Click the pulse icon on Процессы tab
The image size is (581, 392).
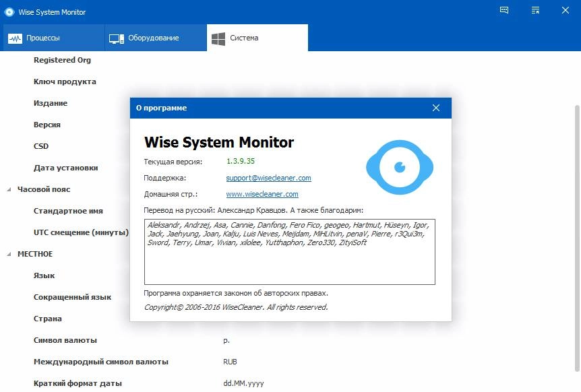coord(15,38)
